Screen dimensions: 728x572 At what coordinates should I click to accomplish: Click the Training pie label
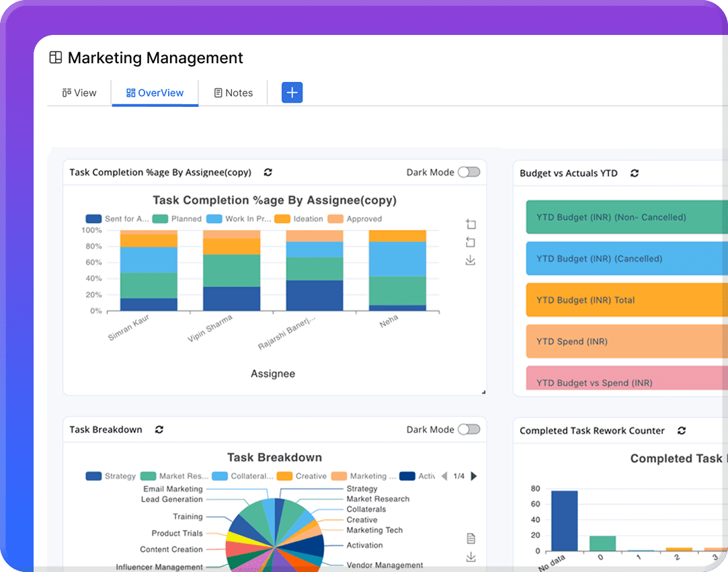coord(188,516)
